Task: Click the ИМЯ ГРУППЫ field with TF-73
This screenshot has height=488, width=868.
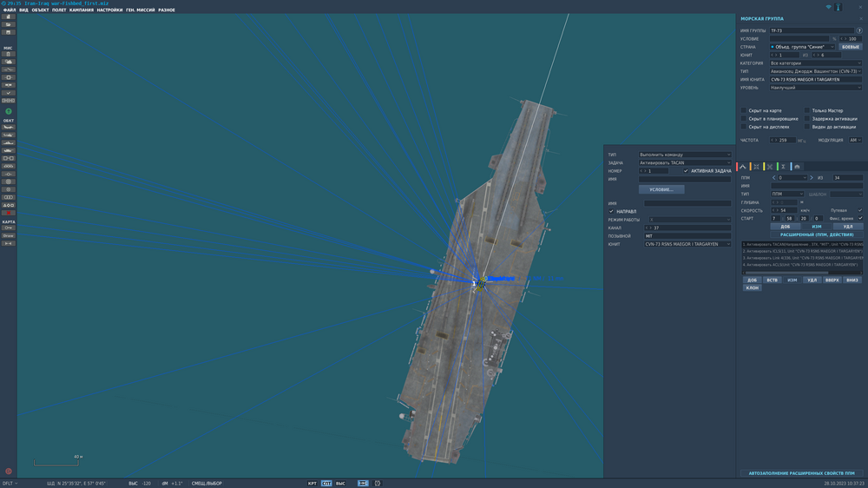Action: pyautogui.click(x=812, y=31)
